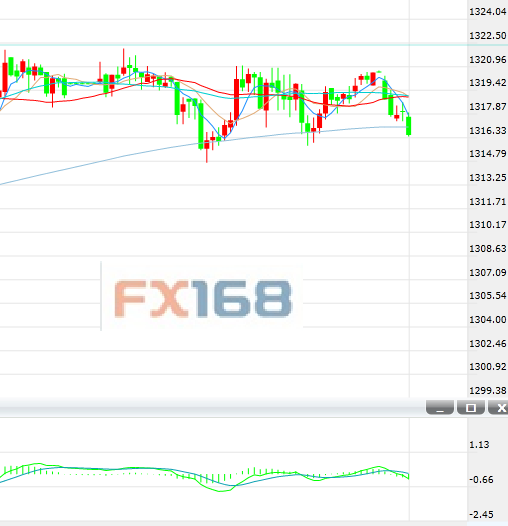The image size is (508, 526).
Task: Click the 1304.00 price axis label
Action: tap(488, 319)
